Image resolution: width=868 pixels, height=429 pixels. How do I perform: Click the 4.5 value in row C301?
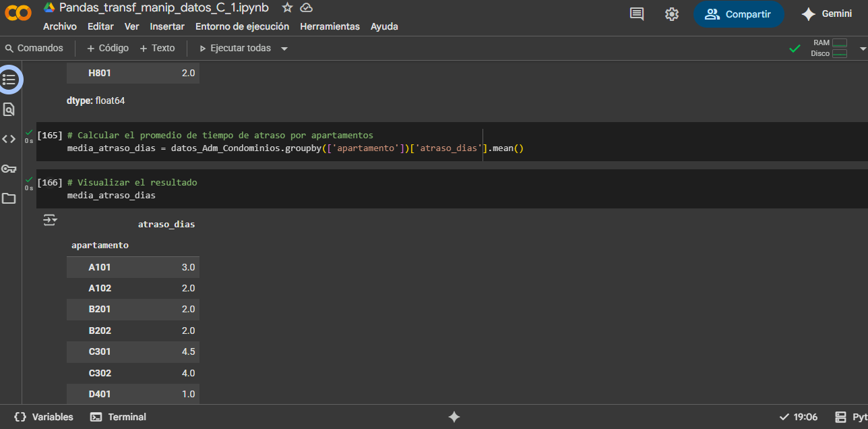pos(189,351)
